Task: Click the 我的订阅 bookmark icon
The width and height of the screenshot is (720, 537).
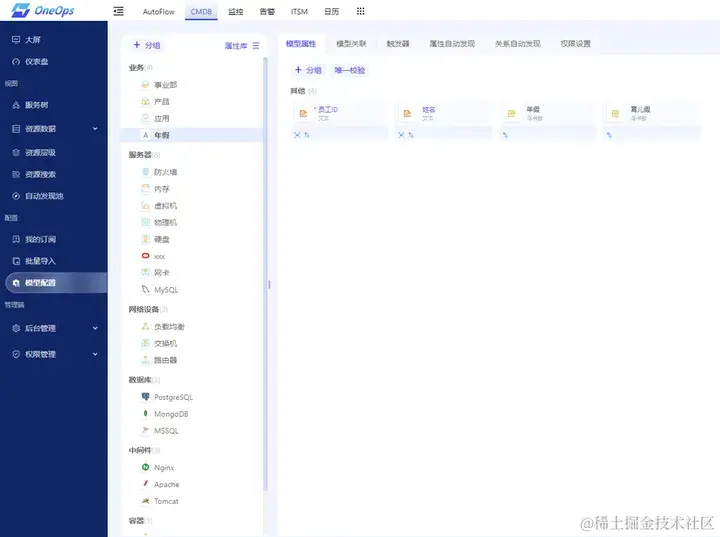Action: (16, 239)
